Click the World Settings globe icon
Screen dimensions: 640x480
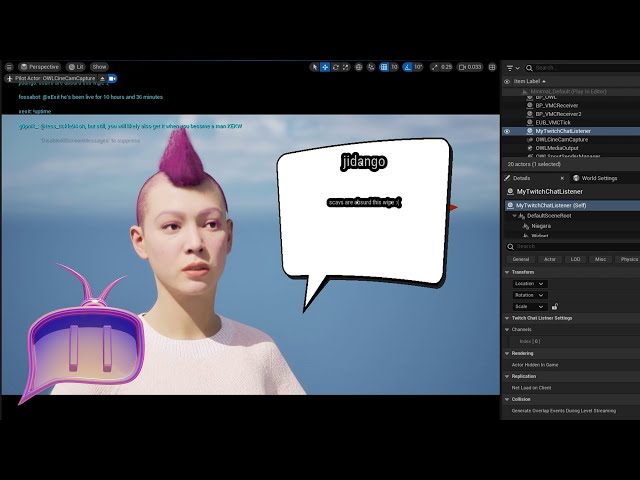pos(576,178)
